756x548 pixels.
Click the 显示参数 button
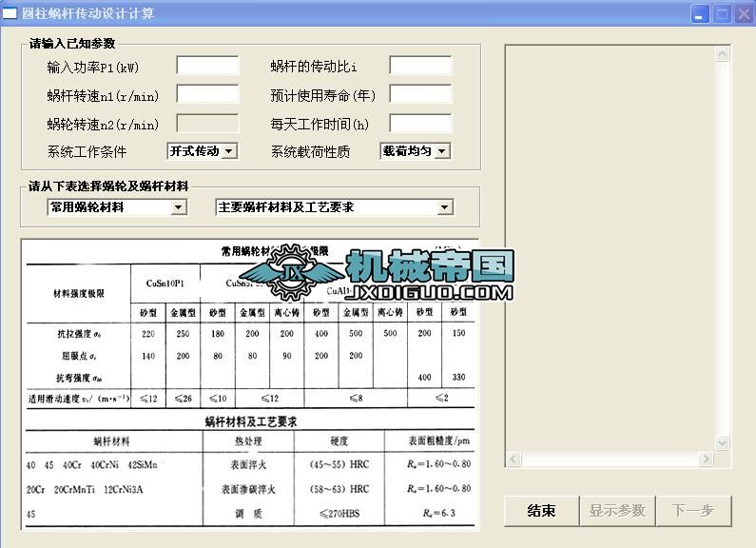point(617,510)
